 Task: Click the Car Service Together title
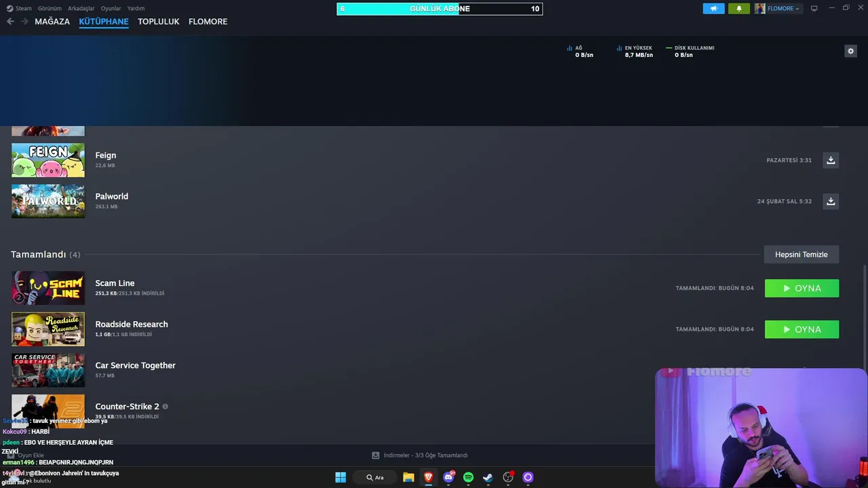pos(136,365)
